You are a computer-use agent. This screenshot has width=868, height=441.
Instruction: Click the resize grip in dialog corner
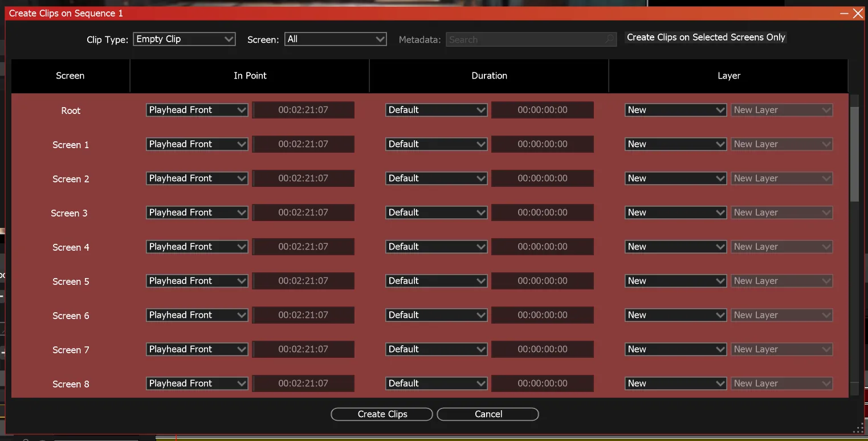click(858, 429)
